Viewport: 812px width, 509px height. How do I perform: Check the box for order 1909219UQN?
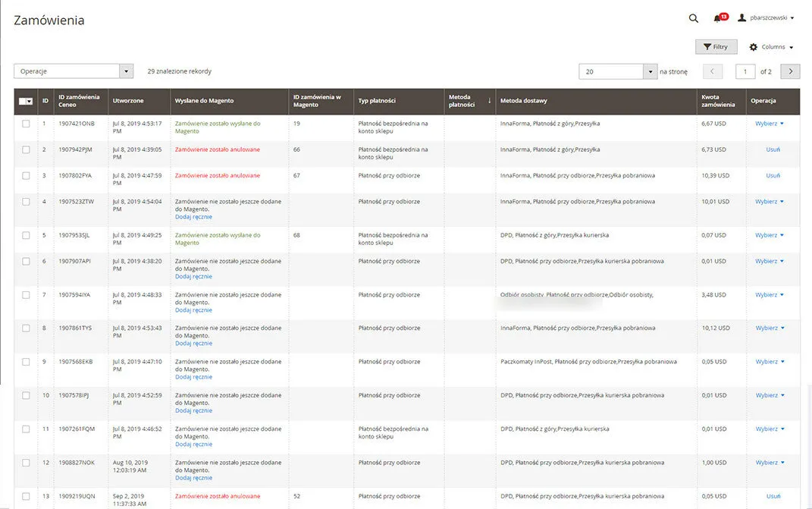26,497
